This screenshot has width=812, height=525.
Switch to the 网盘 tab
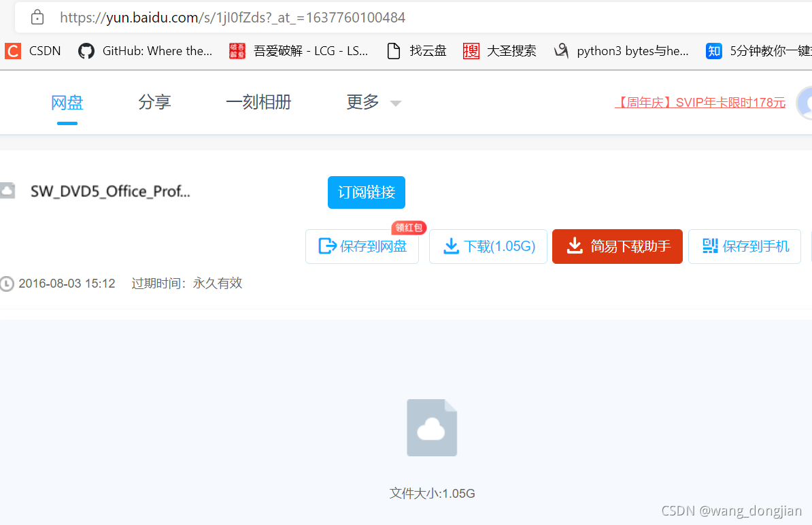pos(67,103)
